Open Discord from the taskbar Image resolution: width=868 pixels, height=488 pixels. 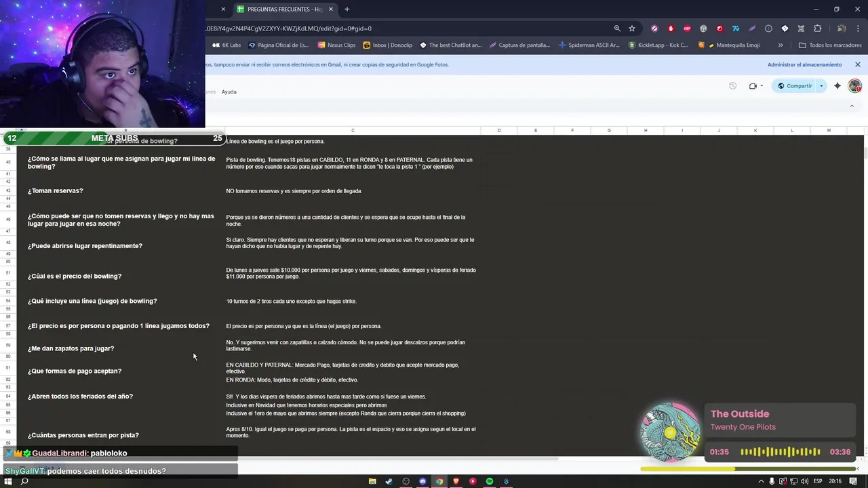click(422, 481)
